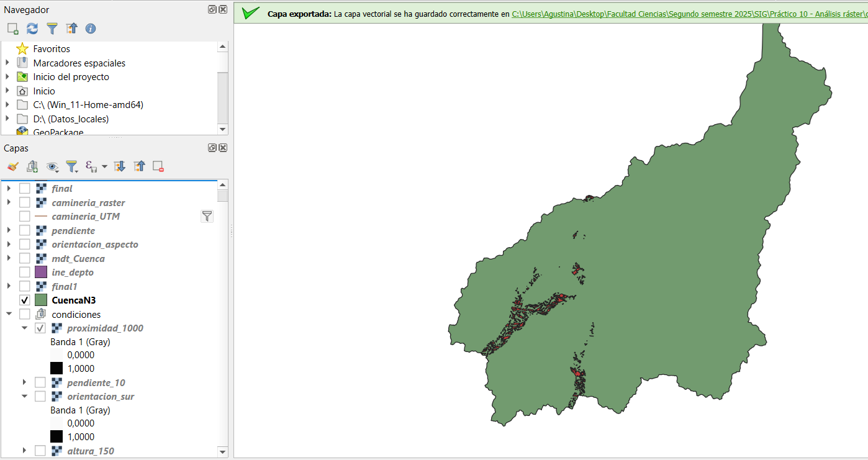This screenshot has height=460, width=868.
Task: Expand the pendiente_10 layer legend
Action: (24, 382)
